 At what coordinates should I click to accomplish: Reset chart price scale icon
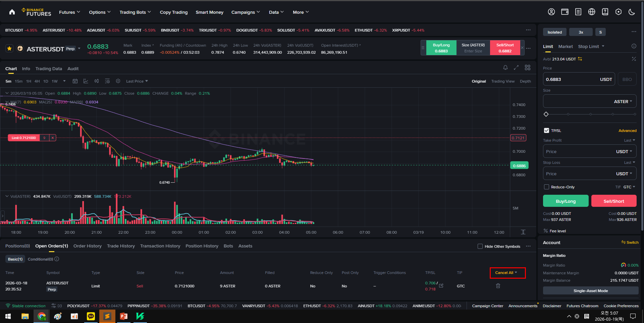tap(523, 232)
